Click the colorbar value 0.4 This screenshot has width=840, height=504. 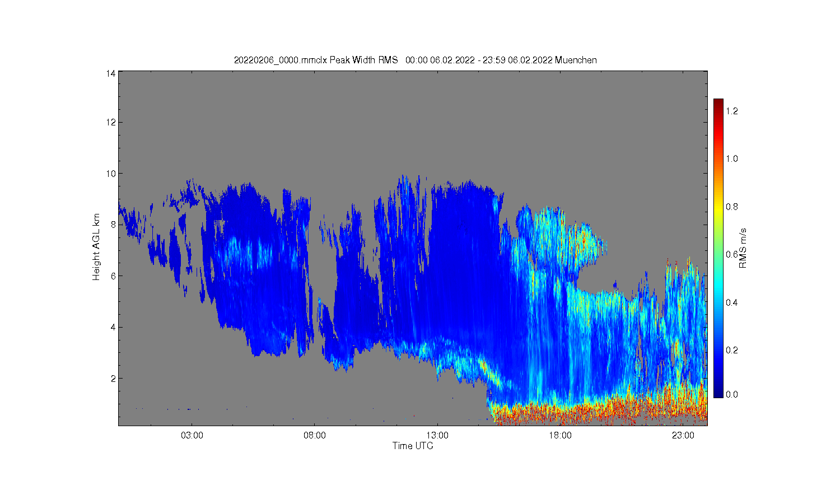click(x=732, y=303)
